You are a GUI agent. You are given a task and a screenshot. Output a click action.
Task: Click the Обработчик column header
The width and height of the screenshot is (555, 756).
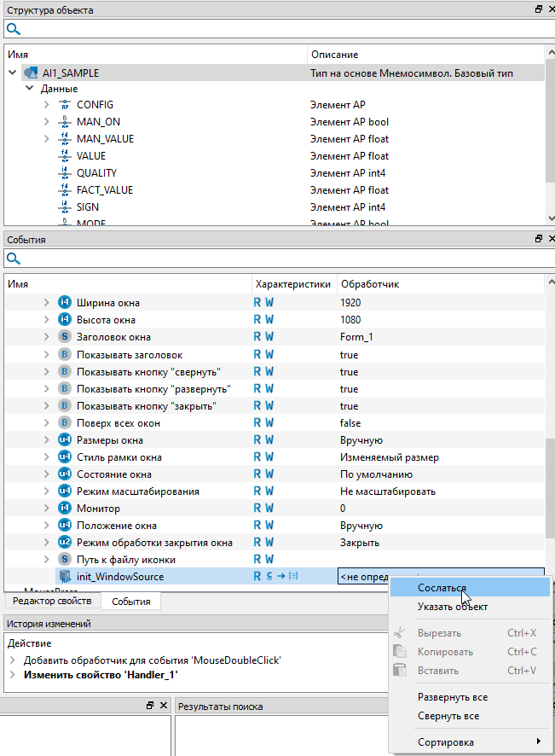pos(369,283)
